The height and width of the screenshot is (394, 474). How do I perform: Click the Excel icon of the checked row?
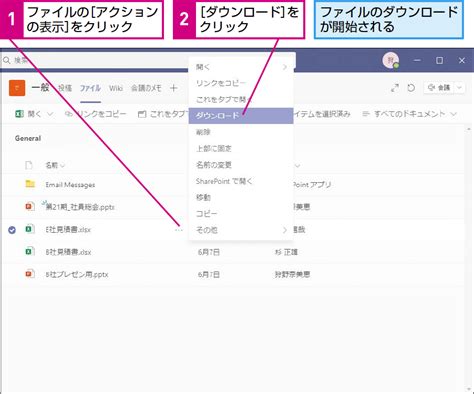[x=30, y=229]
